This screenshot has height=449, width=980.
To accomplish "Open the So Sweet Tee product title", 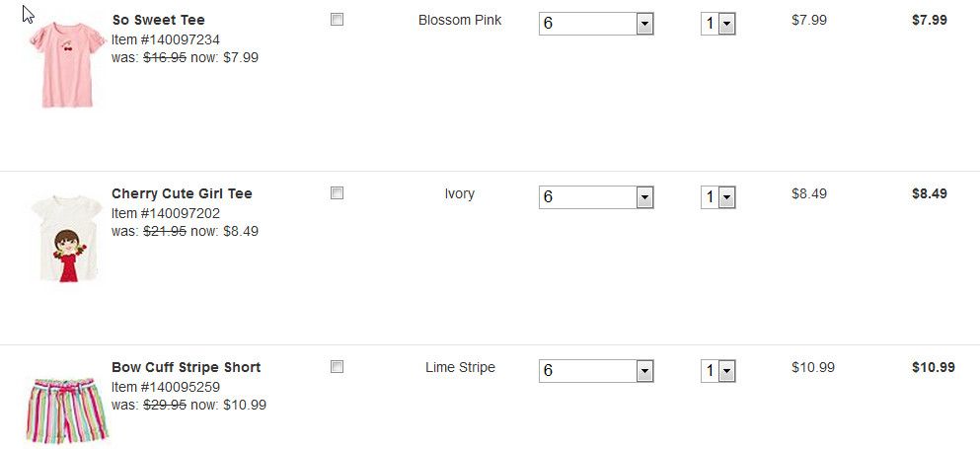I will click(158, 20).
